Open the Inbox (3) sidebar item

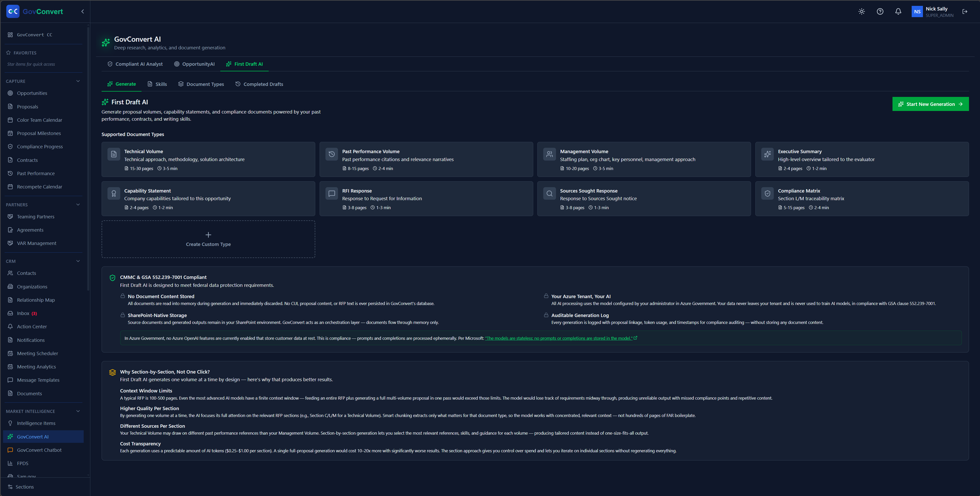(x=43, y=313)
